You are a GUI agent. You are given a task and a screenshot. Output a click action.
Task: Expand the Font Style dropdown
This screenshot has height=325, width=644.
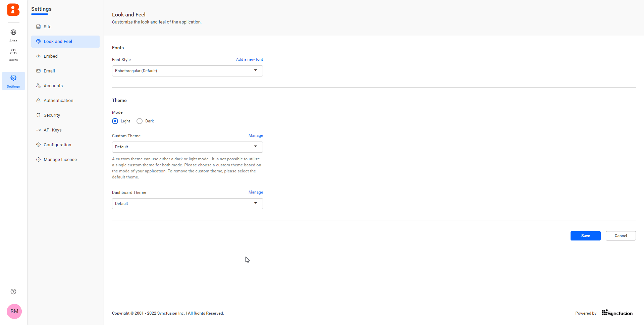click(187, 71)
